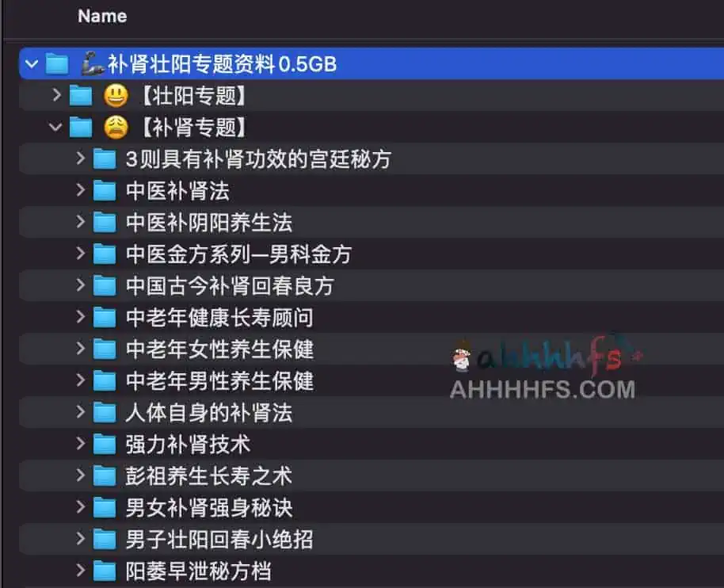Screen dimensions: 724x588
Task: Click the folder icon for 强力补肾技术
Action: [x=105, y=445]
